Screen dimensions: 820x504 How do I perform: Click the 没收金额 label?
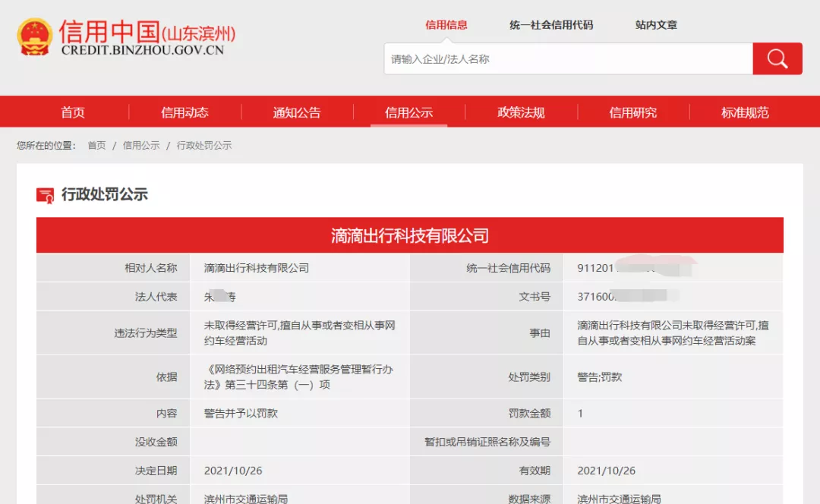pyautogui.click(x=156, y=443)
